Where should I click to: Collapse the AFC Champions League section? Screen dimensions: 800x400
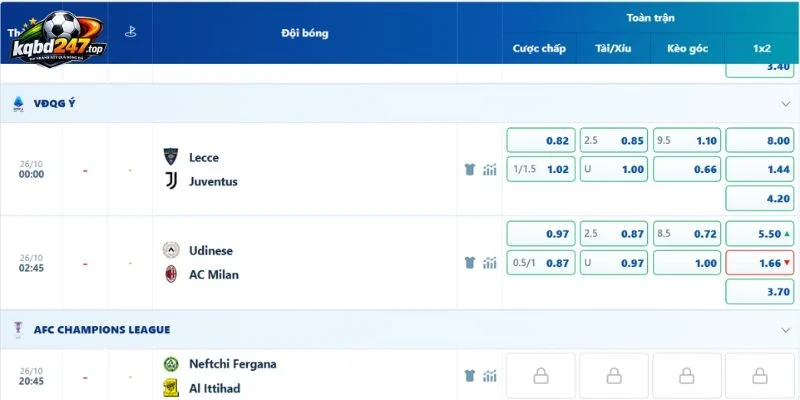pyautogui.click(x=786, y=330)
